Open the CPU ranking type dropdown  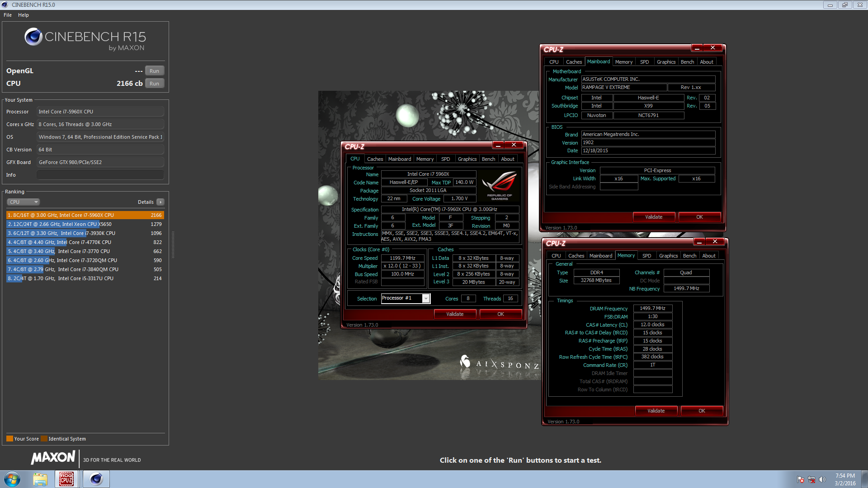pos(24,202)
